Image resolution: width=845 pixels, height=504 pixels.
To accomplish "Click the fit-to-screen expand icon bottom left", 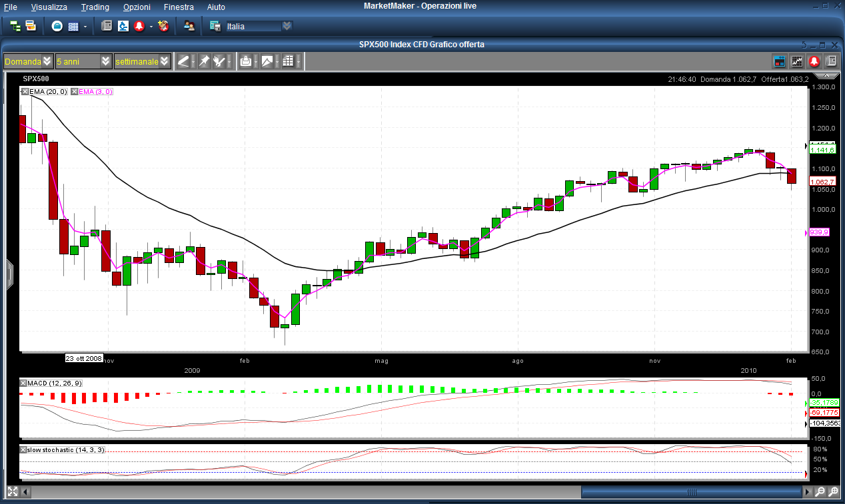I will (x=12, y=492).
